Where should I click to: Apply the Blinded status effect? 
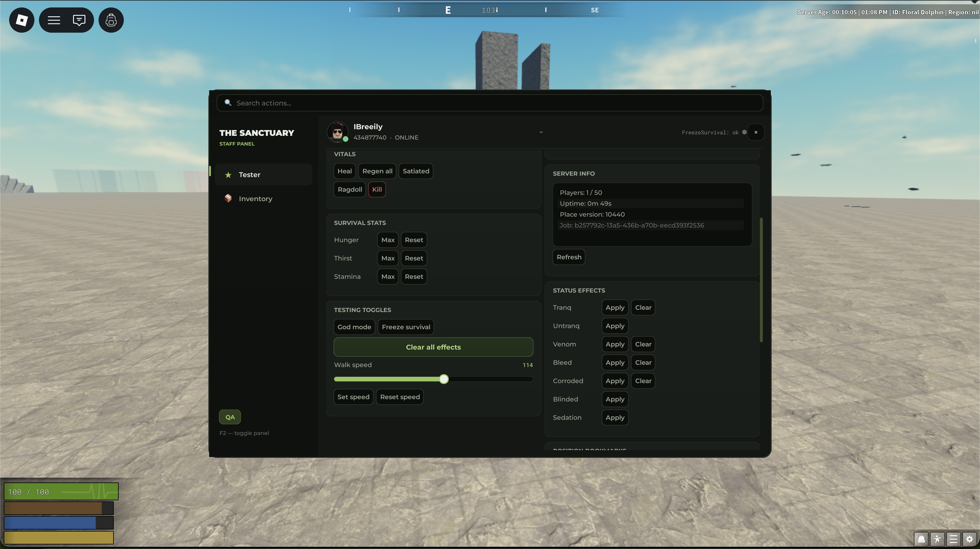coord(615,399)
